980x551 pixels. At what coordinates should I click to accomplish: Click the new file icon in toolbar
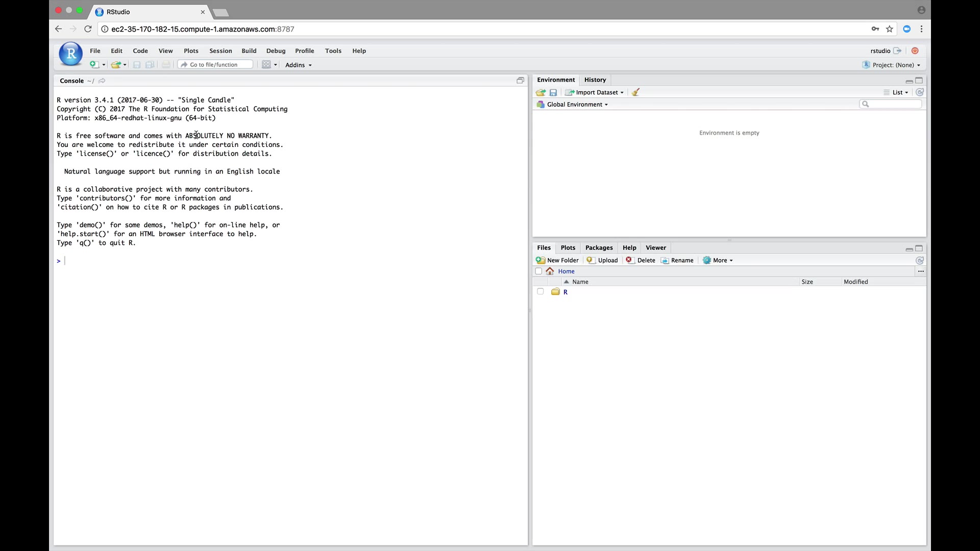point(94,65)
